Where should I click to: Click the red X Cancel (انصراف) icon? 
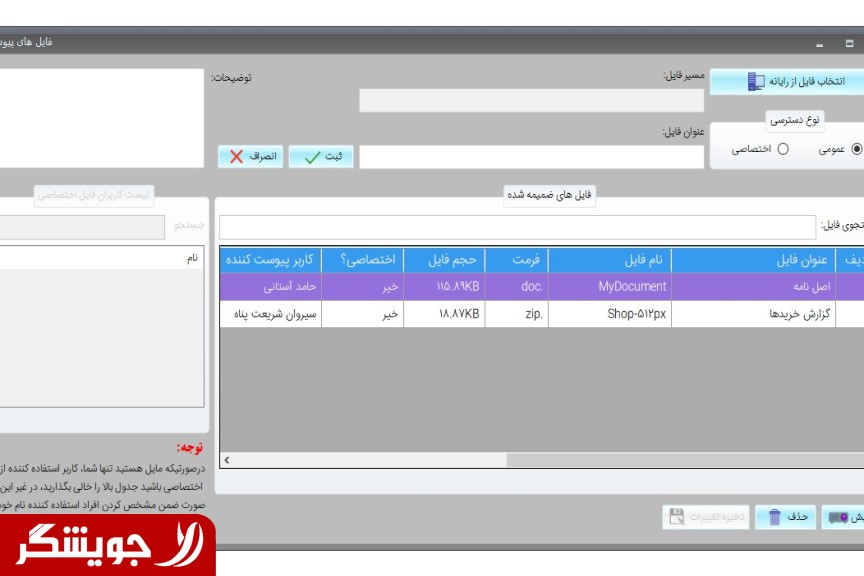[237, 157]
